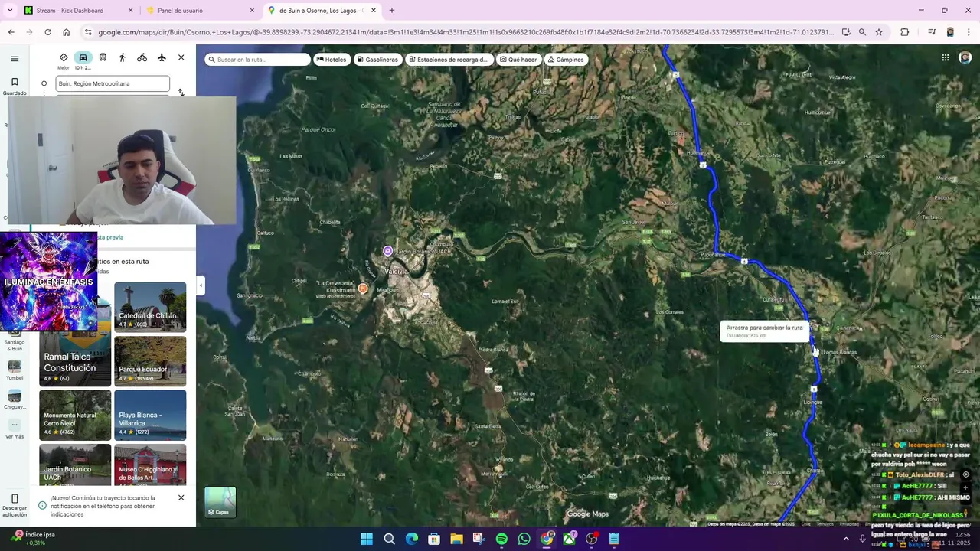Open the Google account avatar on map
The width and height of the screenshot is (980, 551).
[x=965, y=57]
